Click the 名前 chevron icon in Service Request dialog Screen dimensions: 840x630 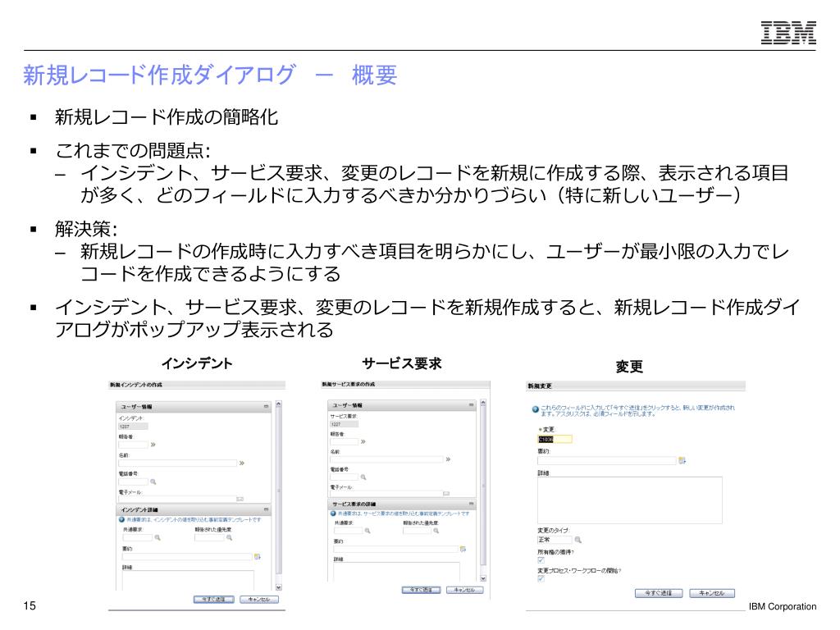(449, 459)
